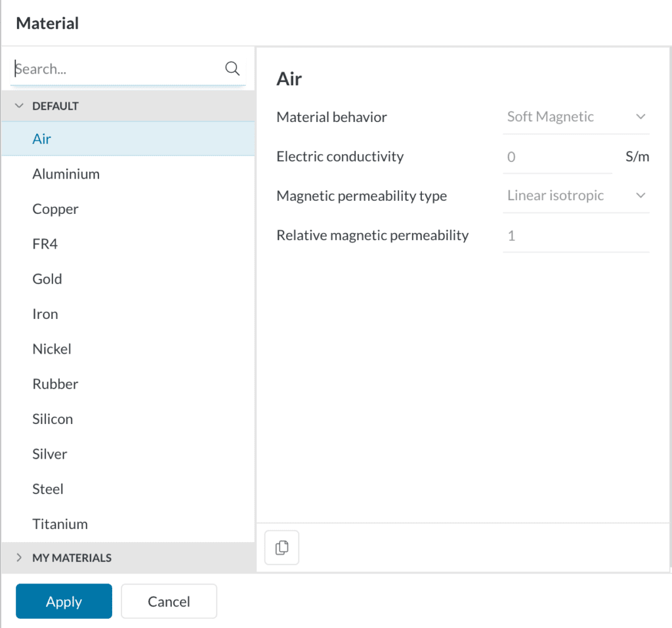The height and width of the screenshot is (628, 672).
Task: Click the Electric conductivity value field
Action: coord(556,157)
